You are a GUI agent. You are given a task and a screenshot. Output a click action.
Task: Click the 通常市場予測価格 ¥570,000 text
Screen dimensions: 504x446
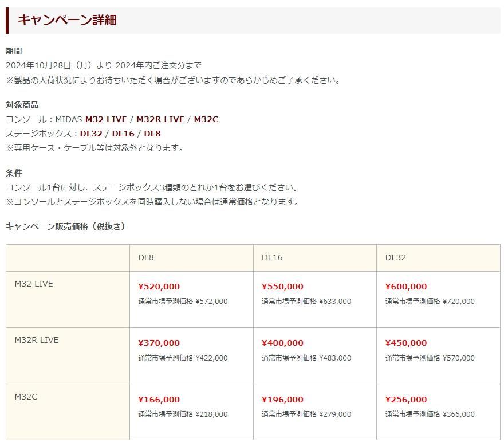coord(430,358)
